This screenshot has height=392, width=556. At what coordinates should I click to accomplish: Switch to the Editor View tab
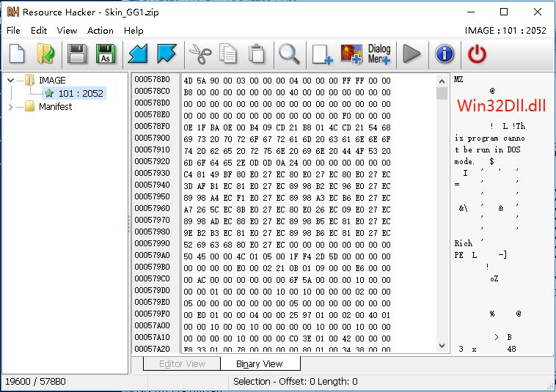tap(182, 363)
